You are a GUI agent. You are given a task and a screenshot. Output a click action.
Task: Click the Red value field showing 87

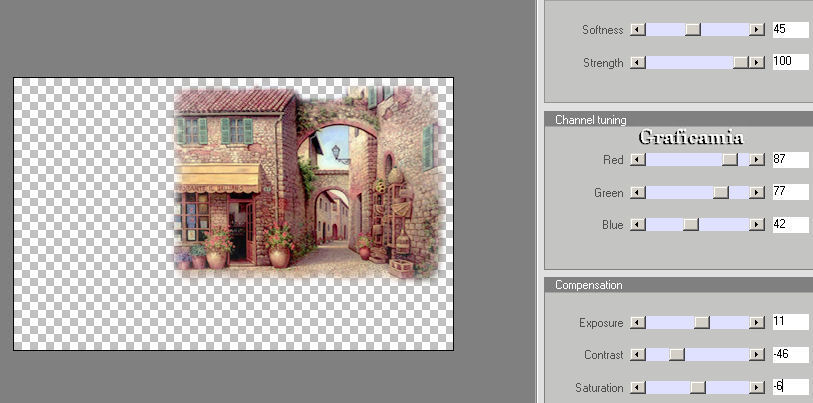[790, 160]
